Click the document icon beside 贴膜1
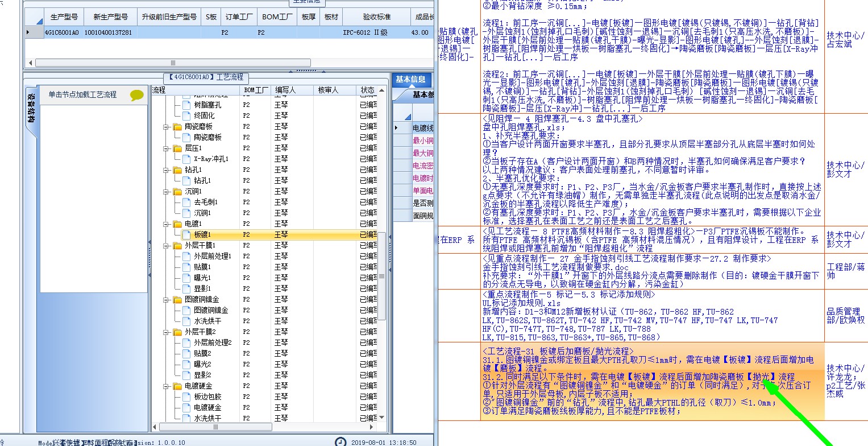 (x=186, y=267)
